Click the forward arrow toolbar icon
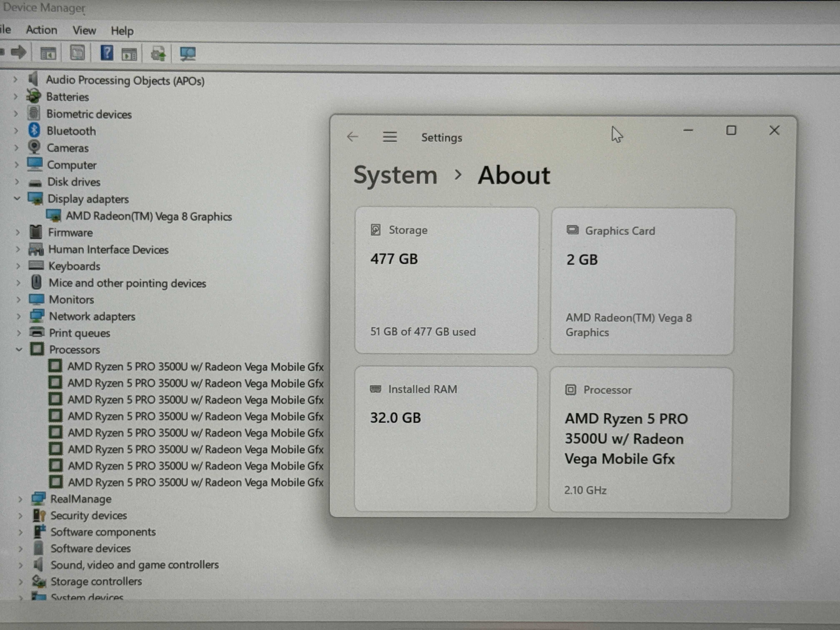 click(19, 52)
